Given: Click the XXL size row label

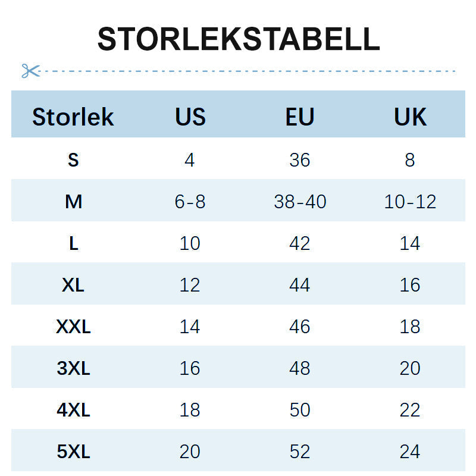Looking at the screenshot, I should pyautogui.click(x=73, y=327).
